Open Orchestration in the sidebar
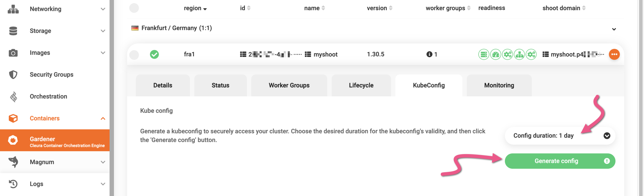 (x=48, y=96)
